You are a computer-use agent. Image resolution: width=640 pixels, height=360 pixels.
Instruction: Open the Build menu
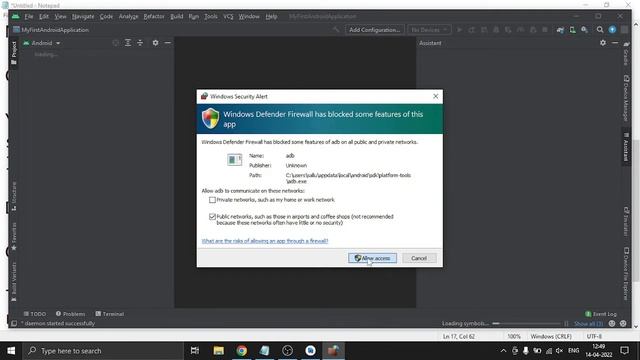(x=176, y=16)
